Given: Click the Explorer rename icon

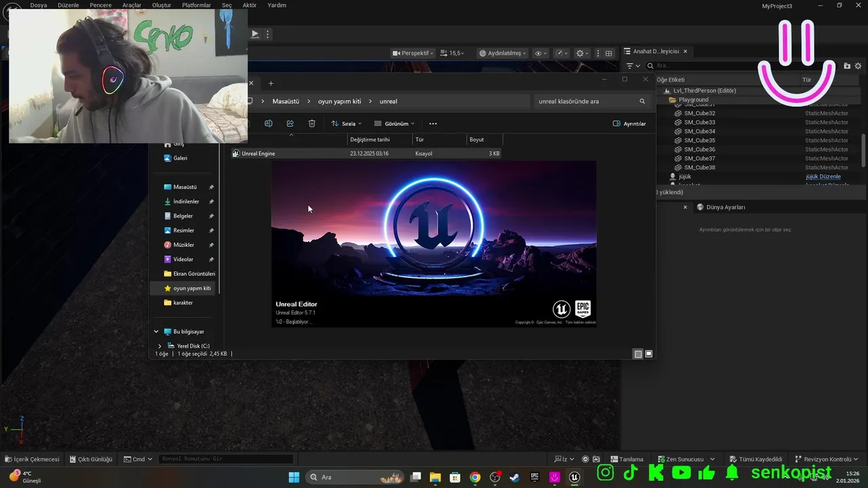Looking at the screenshot, I should pos(269,123).
